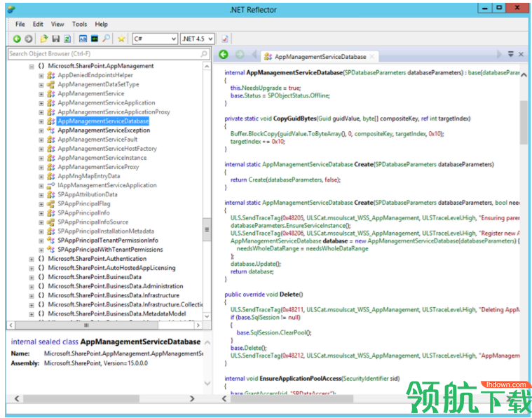Click the green back arrow in code pane
Image resolution: width=532 pixels, height=418 pixels.
[x=224, y=54]
